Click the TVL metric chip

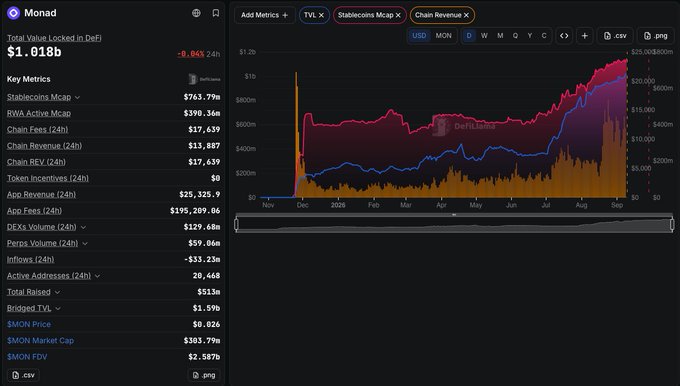click(x=314, y=15)
